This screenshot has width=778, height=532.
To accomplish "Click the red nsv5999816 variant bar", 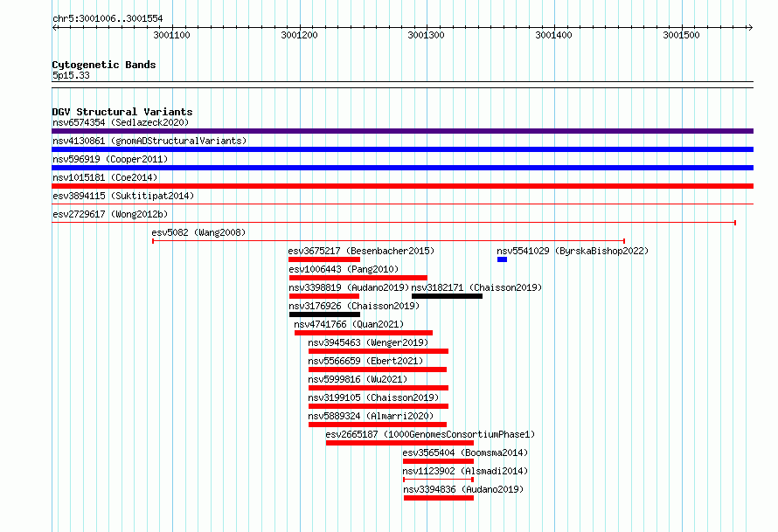I will [379, 388].
